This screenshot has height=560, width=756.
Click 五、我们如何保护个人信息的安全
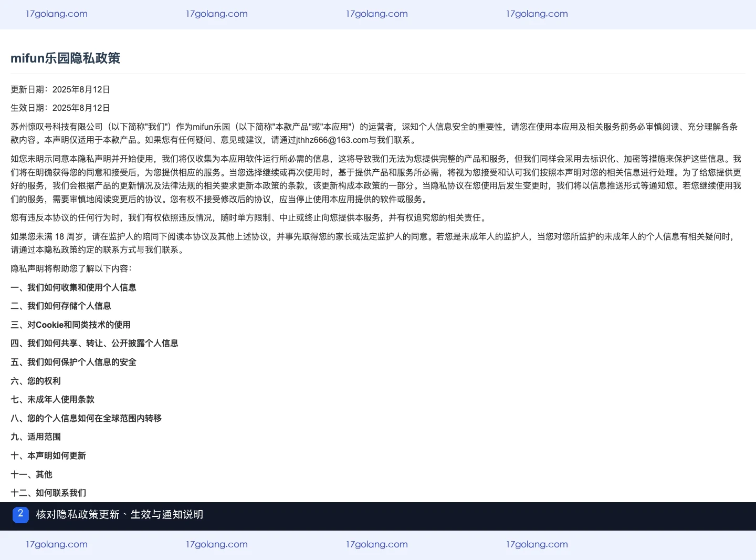[73, 362]
